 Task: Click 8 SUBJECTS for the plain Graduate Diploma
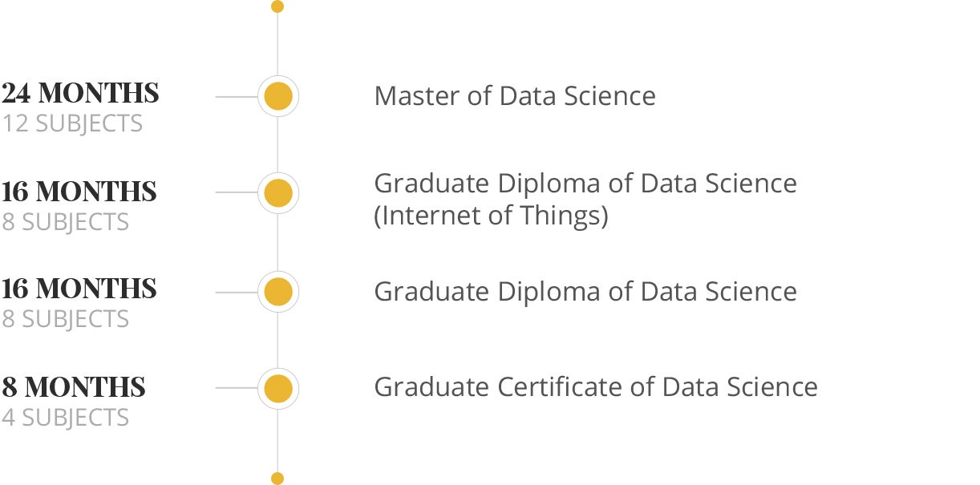tap(65, 319)
